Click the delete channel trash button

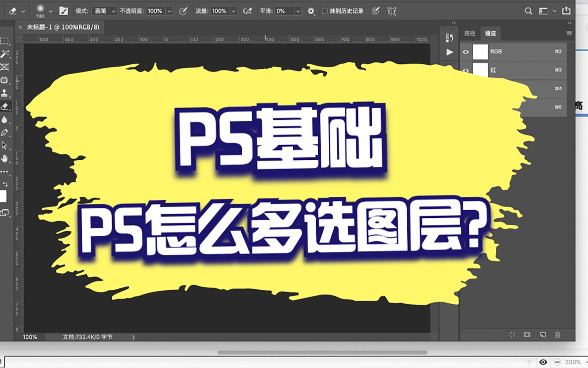558,334
